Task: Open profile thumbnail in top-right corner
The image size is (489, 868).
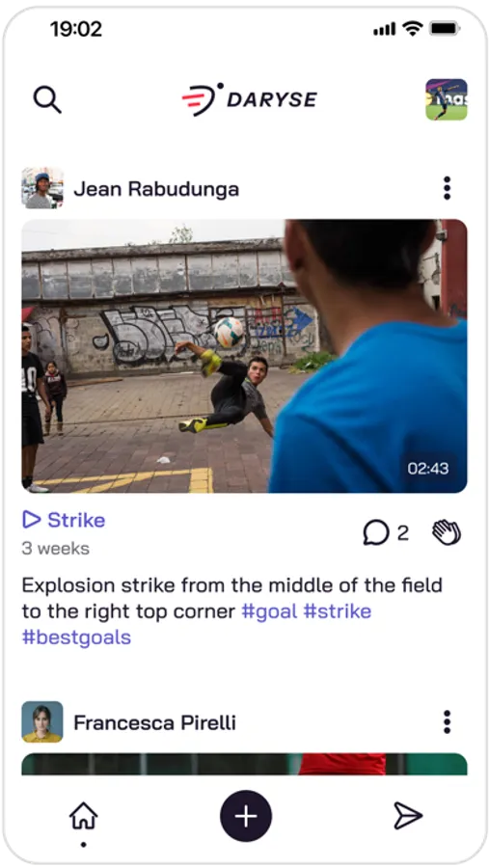Action: tap(447, 99)
